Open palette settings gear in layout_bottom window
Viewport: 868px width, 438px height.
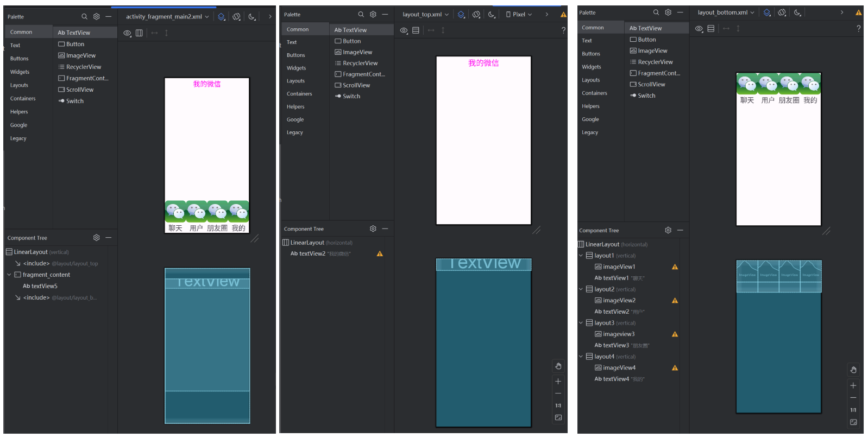pos(668,12)
